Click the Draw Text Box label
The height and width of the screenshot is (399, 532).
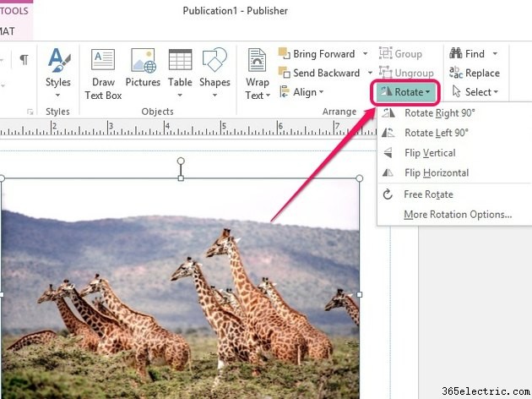pos(103,89)
